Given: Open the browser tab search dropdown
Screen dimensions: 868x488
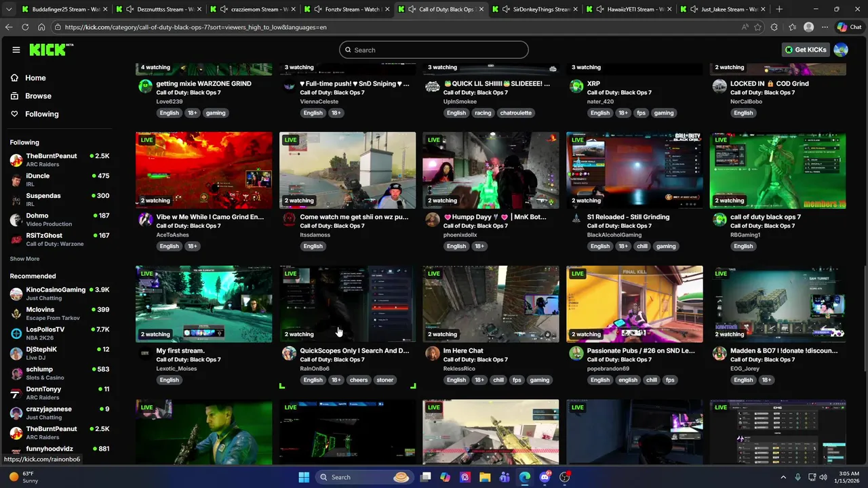Looking at the screenshot, I should tap(9, 9).
